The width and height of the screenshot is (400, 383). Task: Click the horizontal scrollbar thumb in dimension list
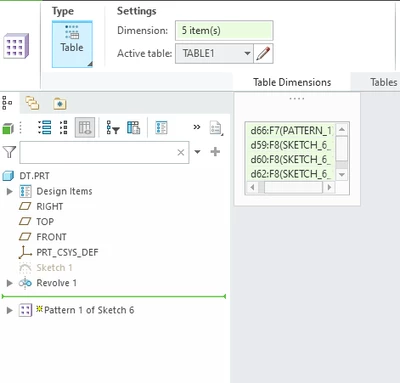pos(293,187)
